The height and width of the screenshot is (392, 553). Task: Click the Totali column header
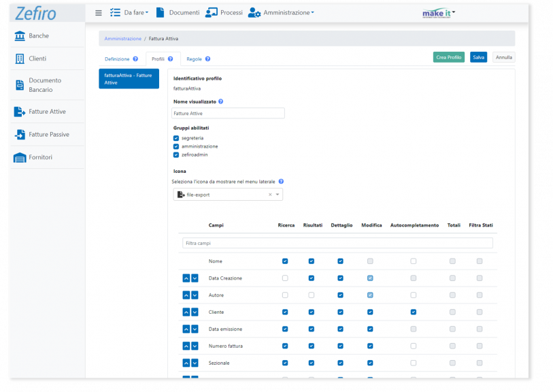tap(454, 225)
